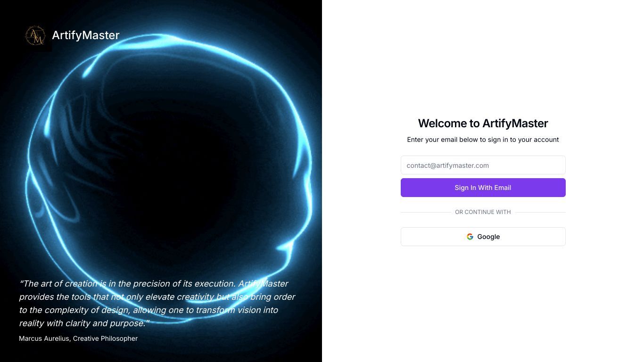Focus the contact@artifymaster.com email field
This screenshot has height=362, width=644.
[x=483, y=165]
